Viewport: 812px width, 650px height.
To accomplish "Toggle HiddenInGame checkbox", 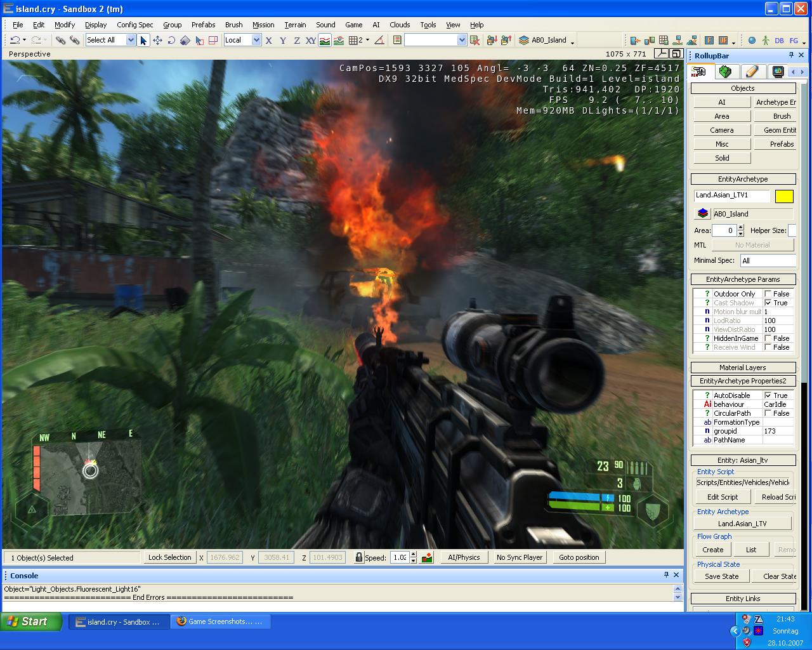I will pyautogui.click(x=768, y=338).
